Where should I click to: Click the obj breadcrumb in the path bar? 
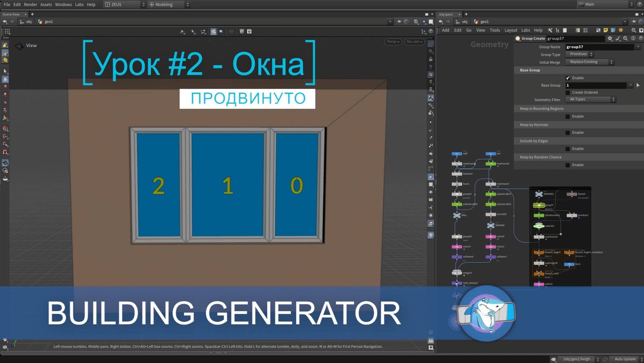(29, 21)
